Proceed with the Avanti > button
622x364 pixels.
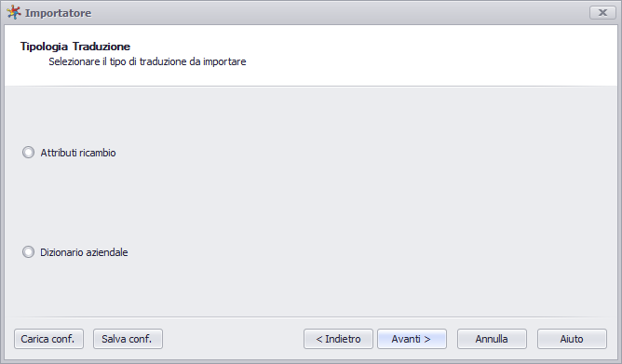[x=412, y=339]
